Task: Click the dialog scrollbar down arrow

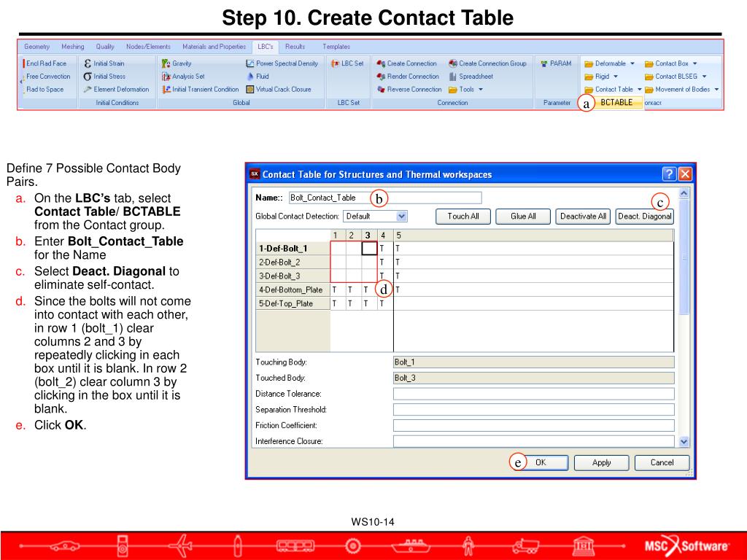Action: point(684,441)
